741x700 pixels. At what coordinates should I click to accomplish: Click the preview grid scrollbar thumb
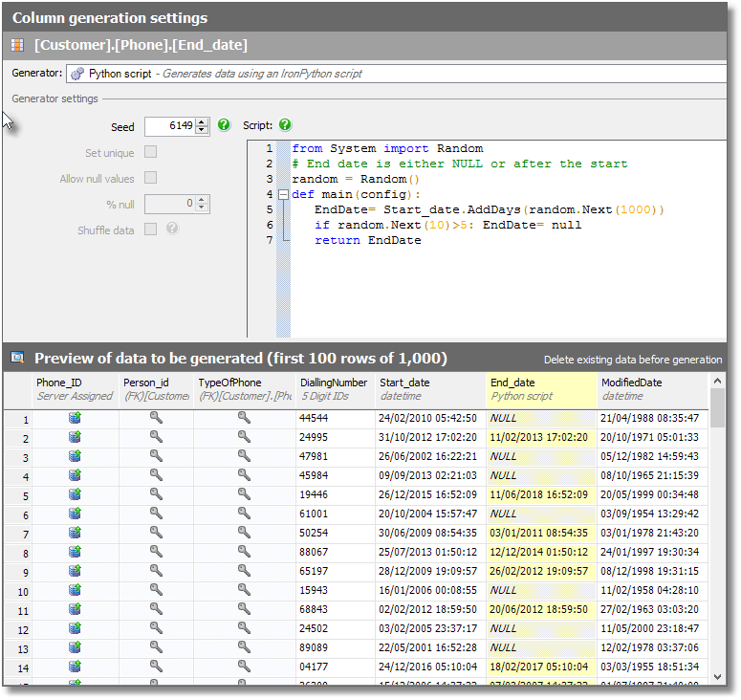pyautogui.click(x=717, y=407)
